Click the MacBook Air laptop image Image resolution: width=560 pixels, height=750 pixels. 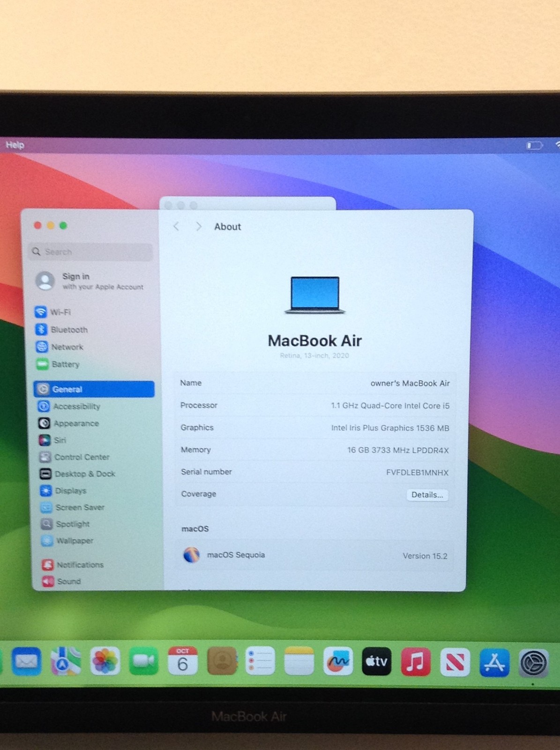tap(314, 295)
